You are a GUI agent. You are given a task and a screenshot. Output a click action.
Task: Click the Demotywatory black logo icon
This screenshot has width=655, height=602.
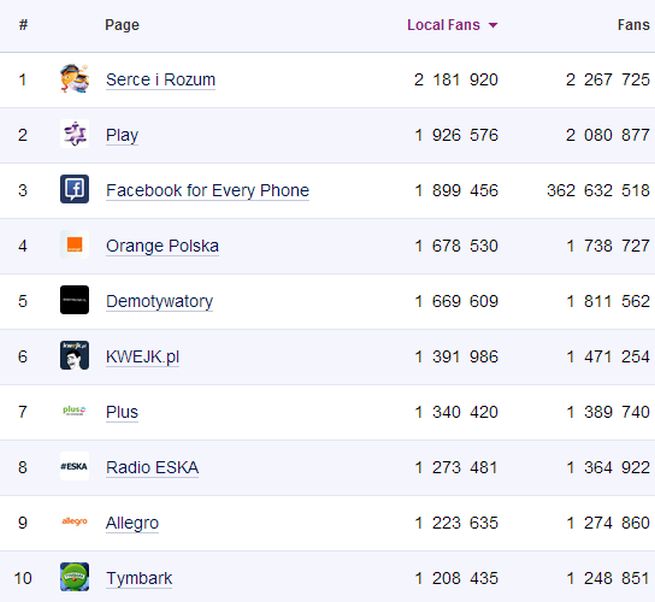[x=74, y=300]
